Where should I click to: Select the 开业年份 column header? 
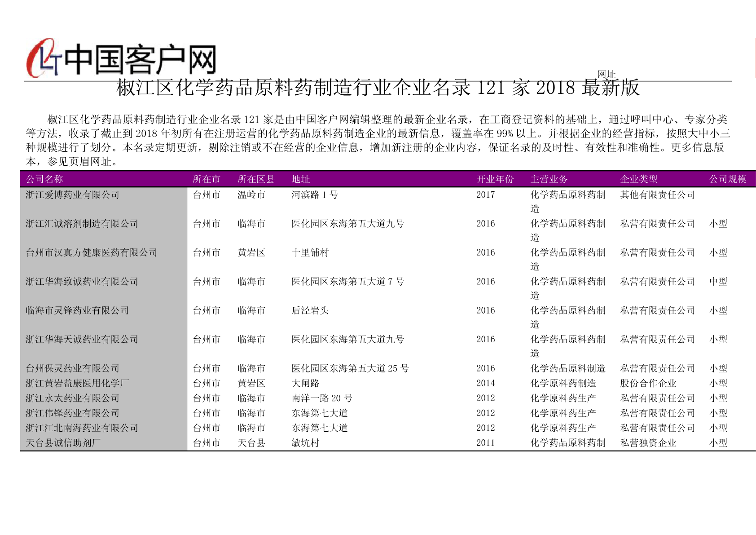(x=495, y=179)
